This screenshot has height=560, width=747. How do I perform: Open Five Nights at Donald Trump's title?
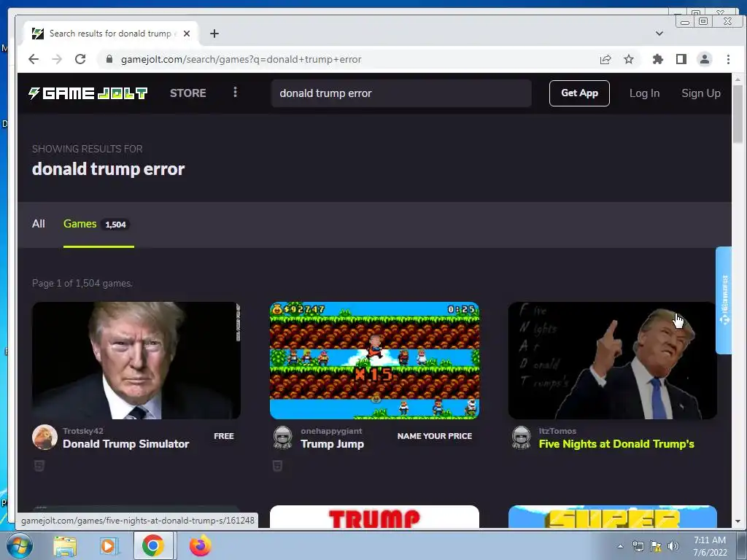click(x=616, y=444)
